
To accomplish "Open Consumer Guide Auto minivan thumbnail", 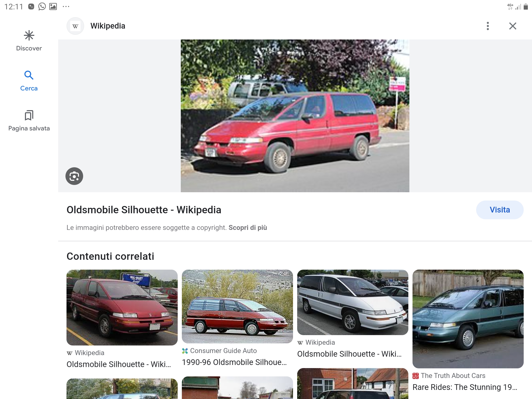I will 237,306.
